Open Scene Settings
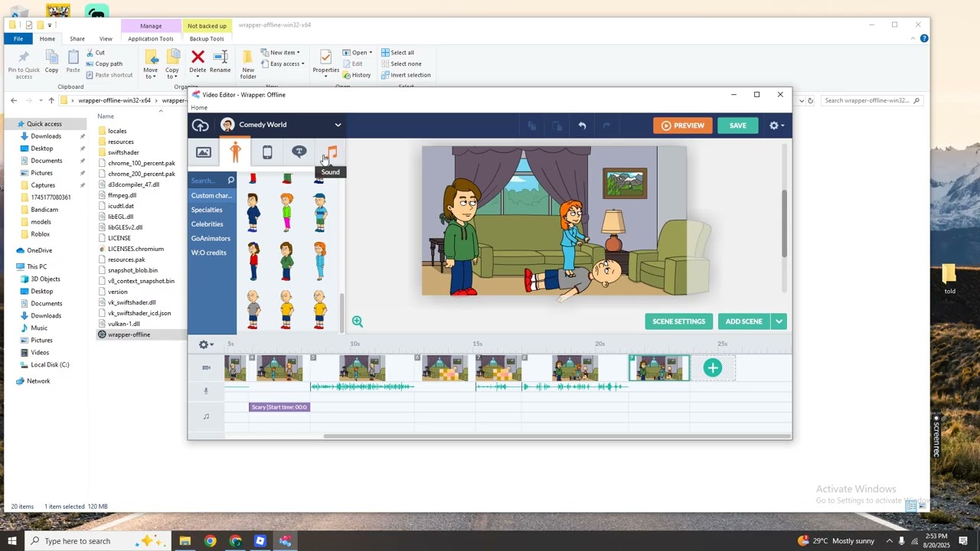980x551 pixels. pos(678,321)
